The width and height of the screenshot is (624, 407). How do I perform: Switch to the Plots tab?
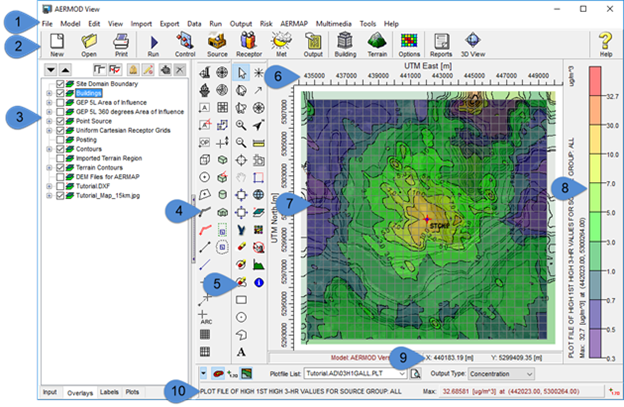pyautogui.click(x=132, y=392)
